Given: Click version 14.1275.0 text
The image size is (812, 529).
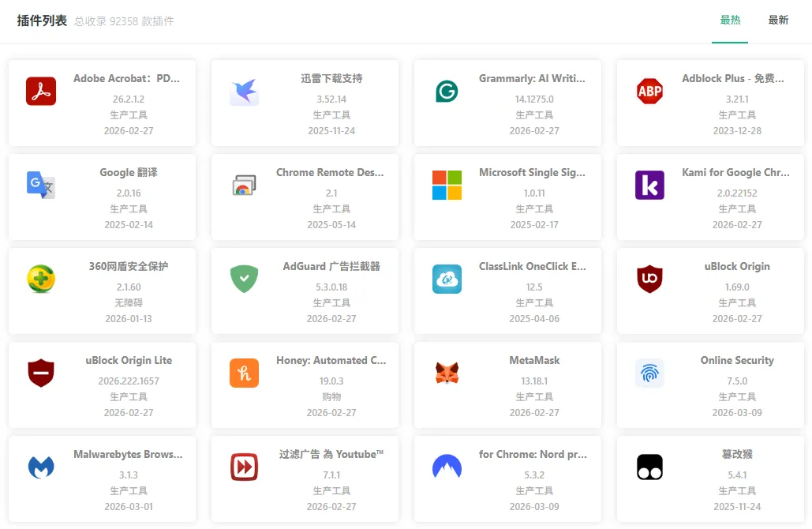Looking at the screenshot, I should click(534, 99).
